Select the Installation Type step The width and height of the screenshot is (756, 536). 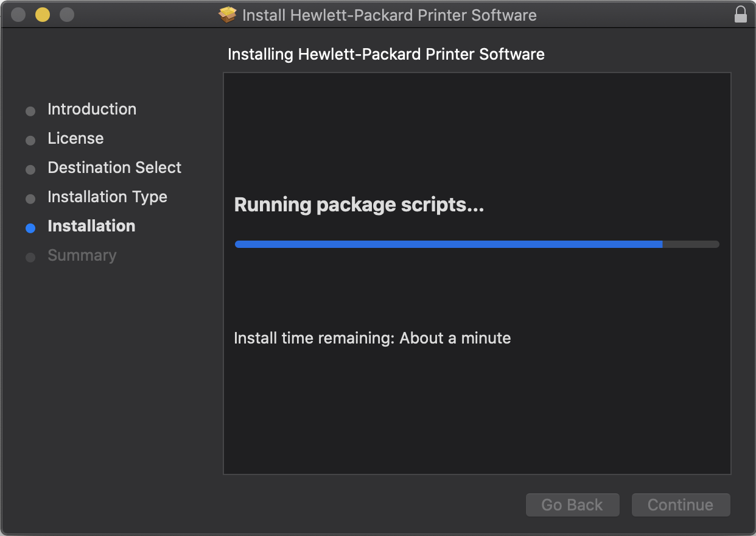[107, 197]
